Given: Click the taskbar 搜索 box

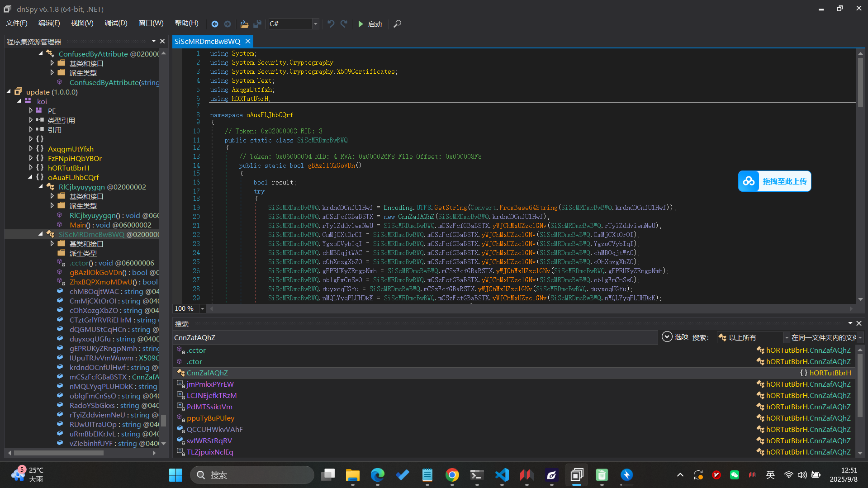Looking at the screenshot, I should tap(252, 475).
